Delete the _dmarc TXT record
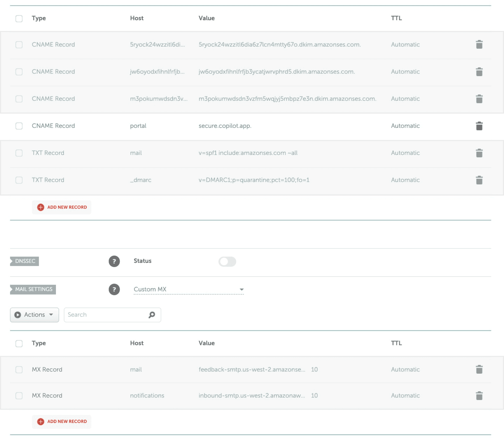Image resolution: width=504 pixels, height=440 pixels. click(x=479, y=180)
